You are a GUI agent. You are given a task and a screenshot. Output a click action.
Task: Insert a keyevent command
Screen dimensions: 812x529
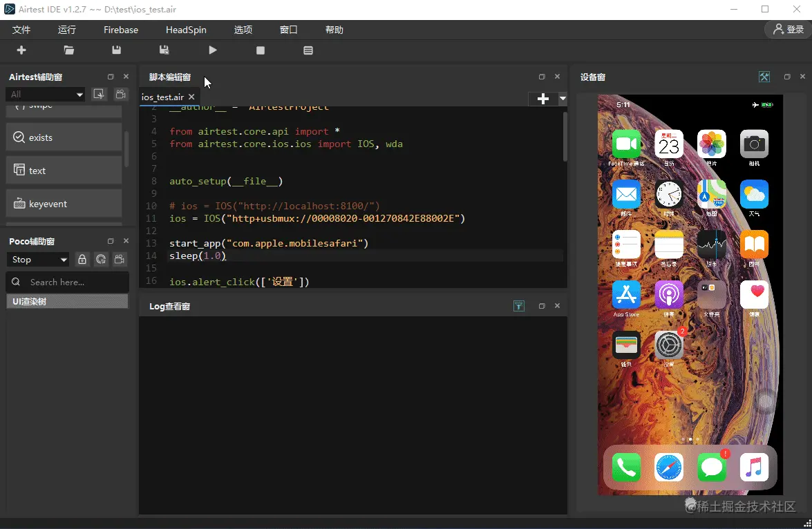(x=64, y=204)
